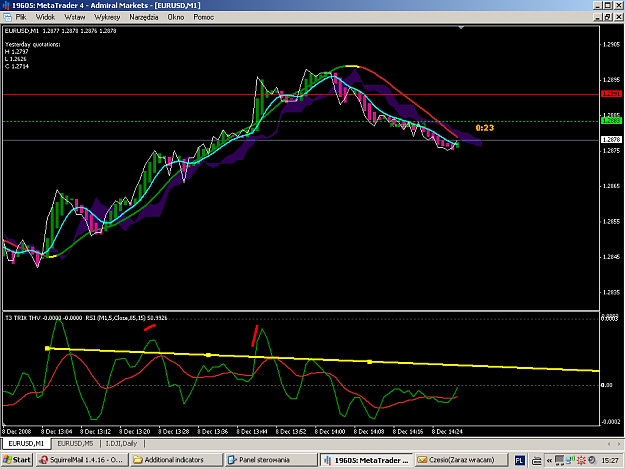
Task: Restore the inner chart window size
Action: click(607, 17)
